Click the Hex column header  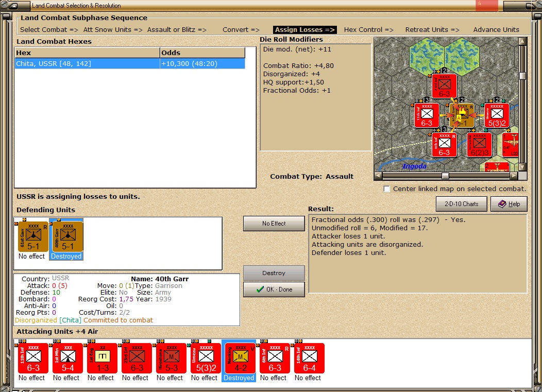(x=87, y=53)
